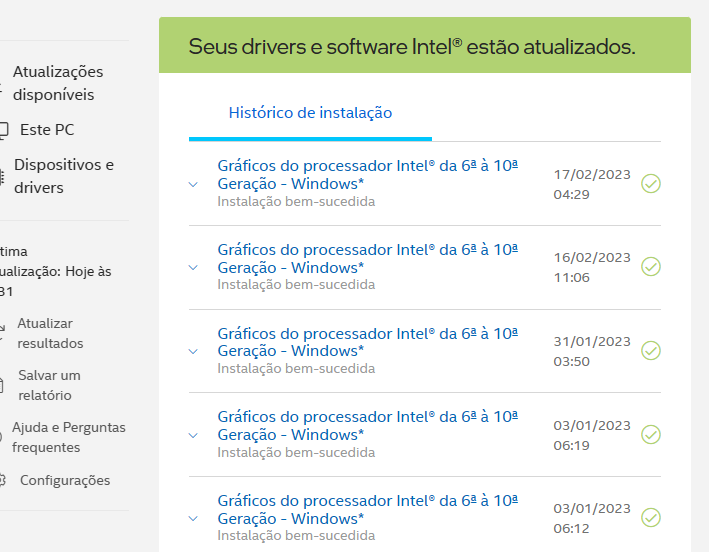Expand the 03/01/2023 06:12 installation entry
The height and width of the screenshot is (552, 709).
coord(193,519)
